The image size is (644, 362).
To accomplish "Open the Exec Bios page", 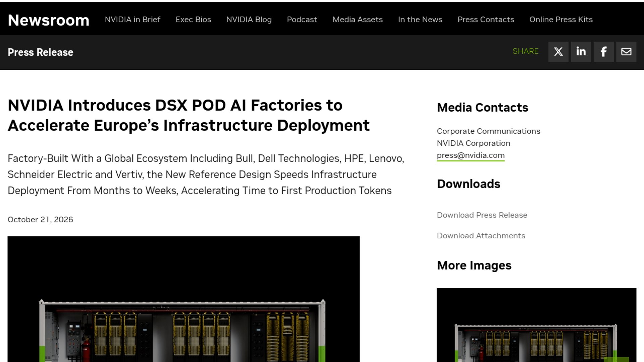I will tap(193, 19).
